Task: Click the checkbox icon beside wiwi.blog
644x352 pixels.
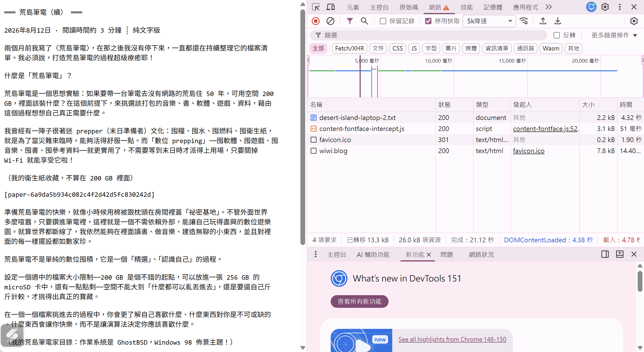Action: click(314, 151)
